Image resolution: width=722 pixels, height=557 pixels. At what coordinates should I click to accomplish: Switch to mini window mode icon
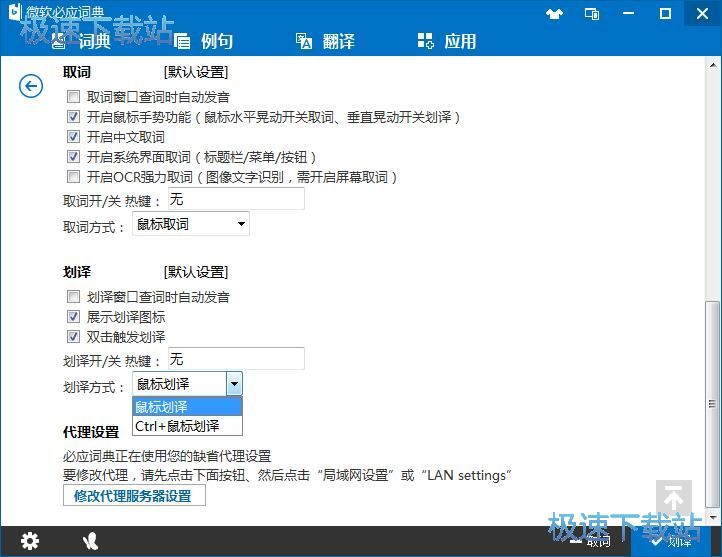coord(592,14)
